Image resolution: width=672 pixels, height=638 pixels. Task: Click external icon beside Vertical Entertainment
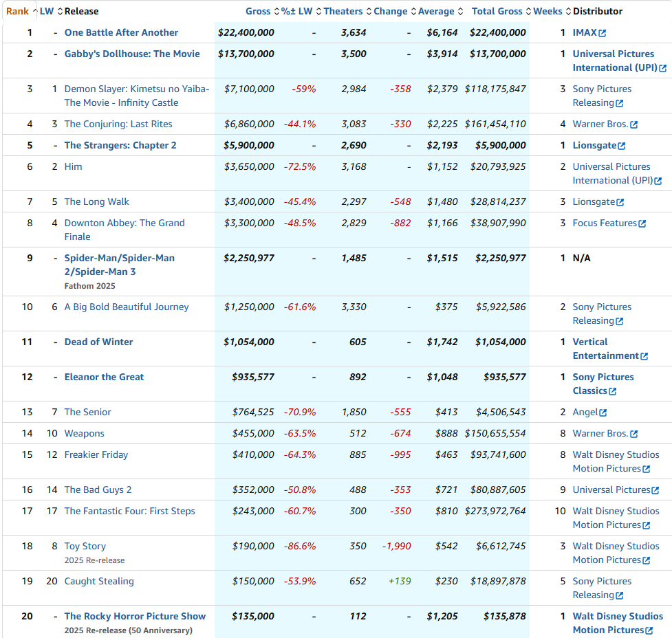644,357
